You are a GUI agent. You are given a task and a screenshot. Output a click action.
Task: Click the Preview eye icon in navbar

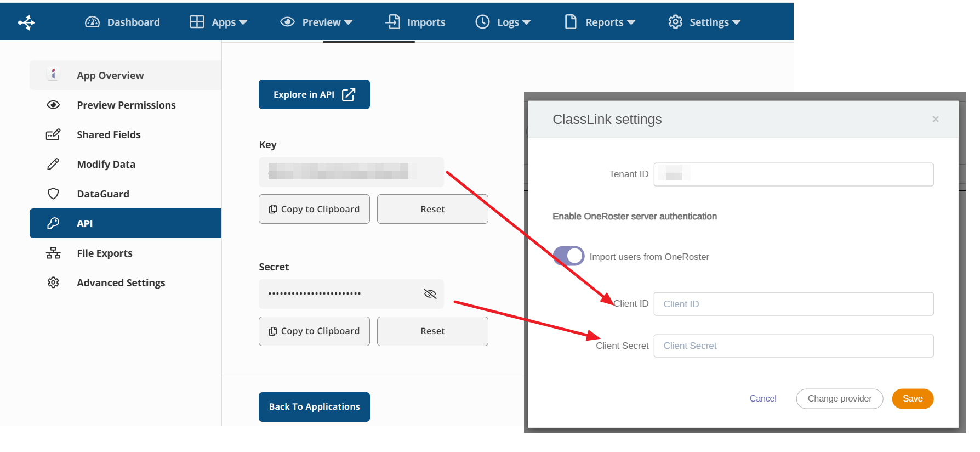point(287,22)
